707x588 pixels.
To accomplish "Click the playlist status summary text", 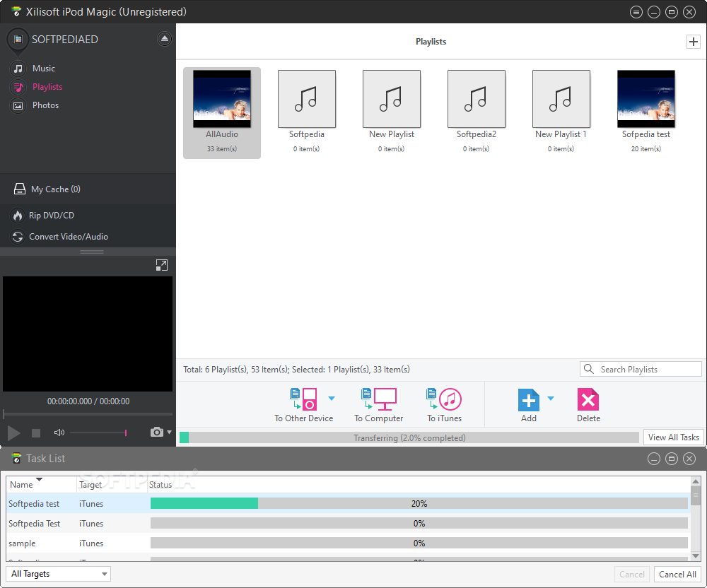I will 297,370.
